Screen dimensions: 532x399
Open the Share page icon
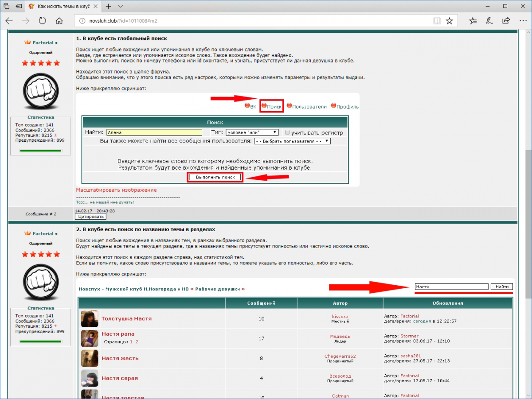click(506, 21)
